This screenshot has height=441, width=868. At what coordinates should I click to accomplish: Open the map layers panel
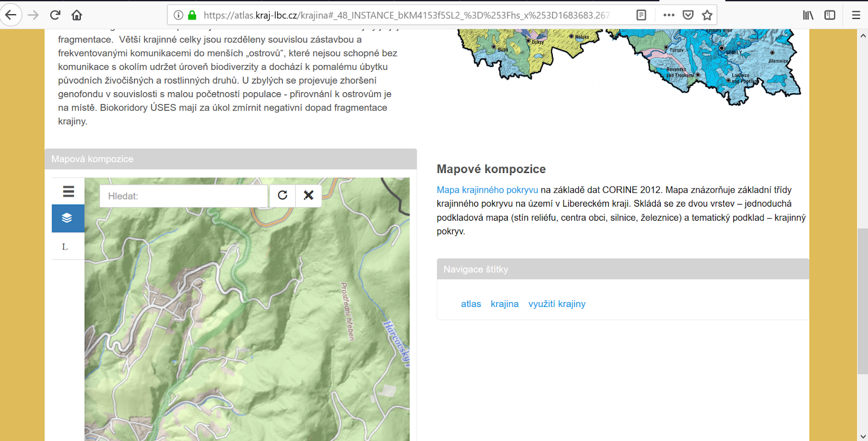(x=68, y=218)
